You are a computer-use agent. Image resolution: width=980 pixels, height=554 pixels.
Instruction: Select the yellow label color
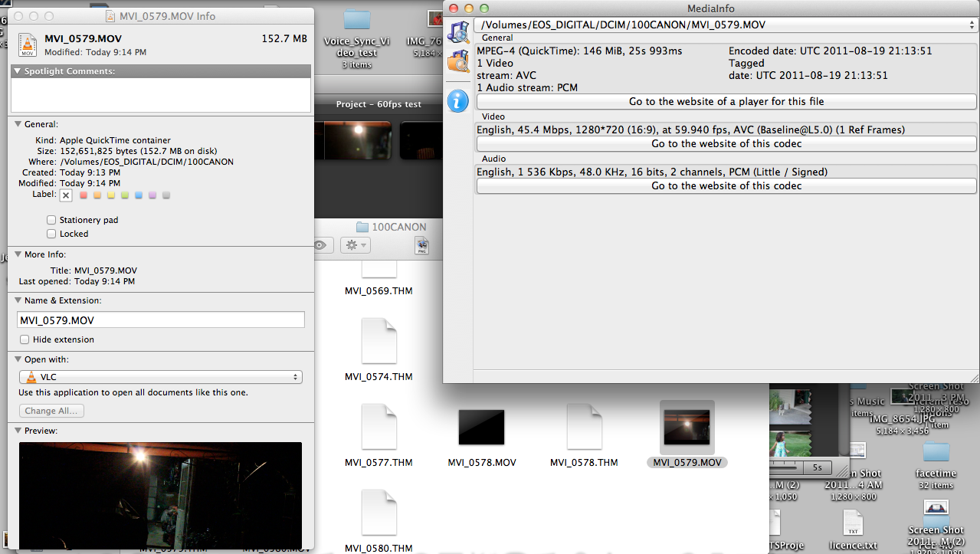pyautogui.click(x=111, y=195)
